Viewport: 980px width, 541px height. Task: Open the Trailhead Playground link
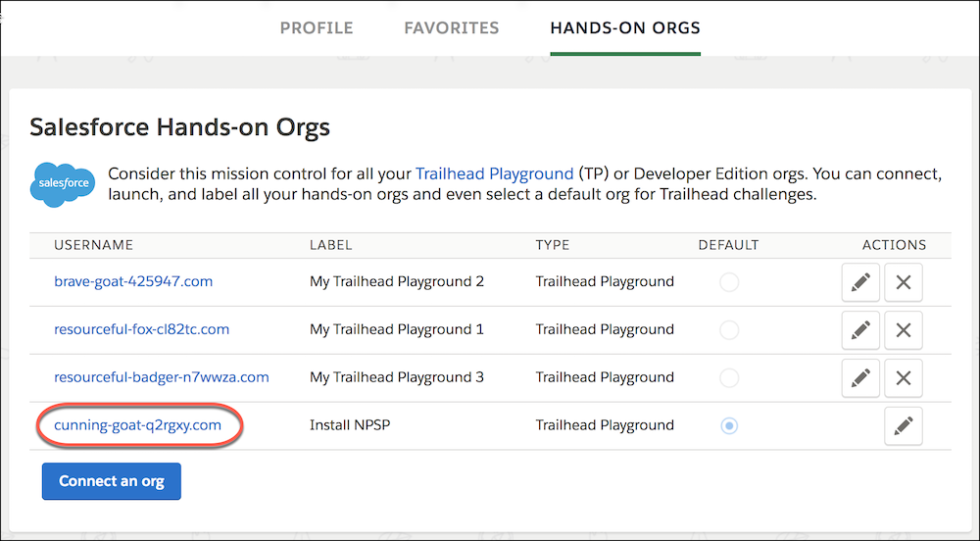click(494, 173)
